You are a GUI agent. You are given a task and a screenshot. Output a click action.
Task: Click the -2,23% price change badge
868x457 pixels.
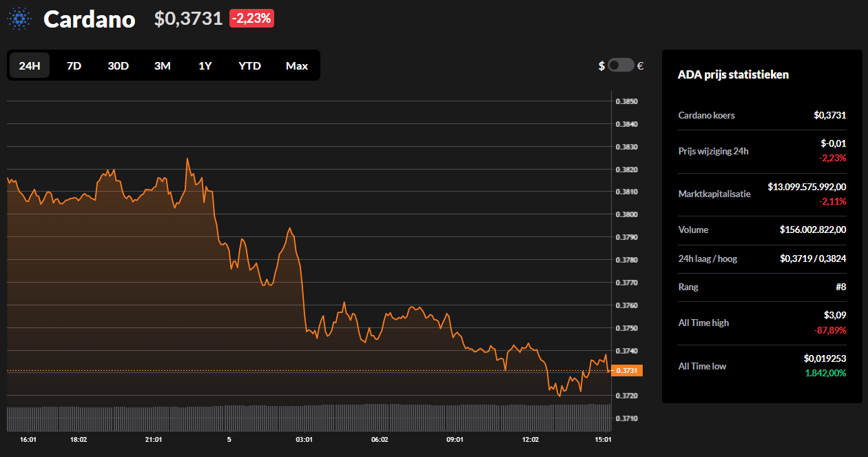pyautogui.click(x=251, y=19)
